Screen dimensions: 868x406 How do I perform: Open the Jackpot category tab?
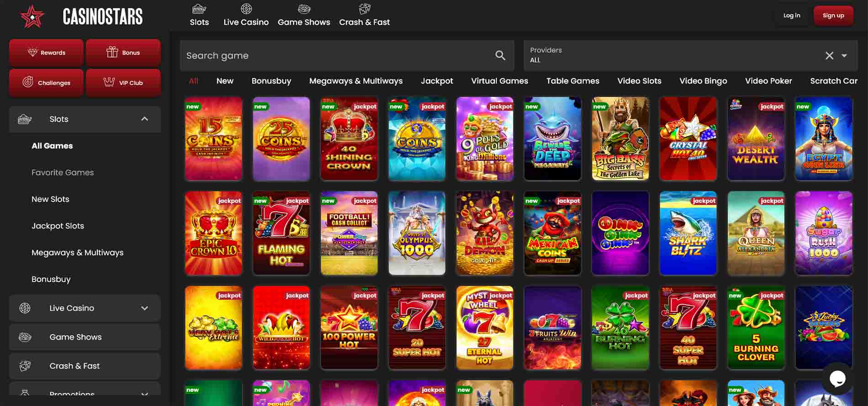(x=437, y=81)
